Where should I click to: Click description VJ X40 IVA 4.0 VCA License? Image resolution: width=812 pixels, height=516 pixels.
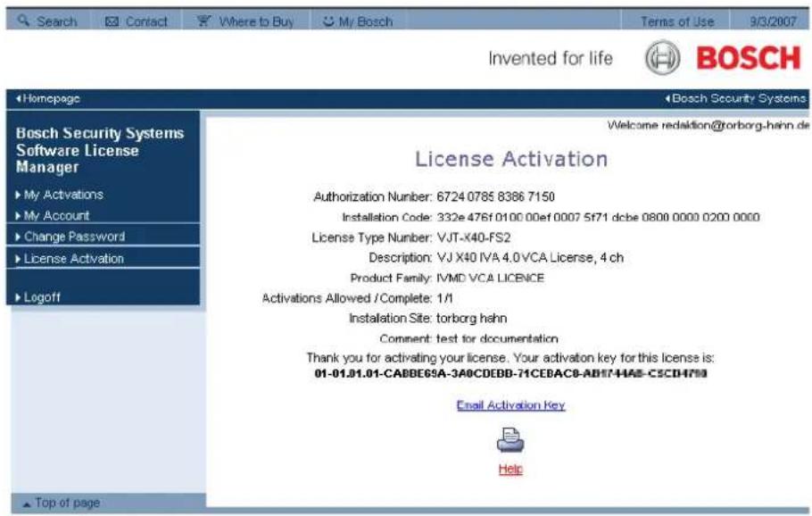pos(530,257)
